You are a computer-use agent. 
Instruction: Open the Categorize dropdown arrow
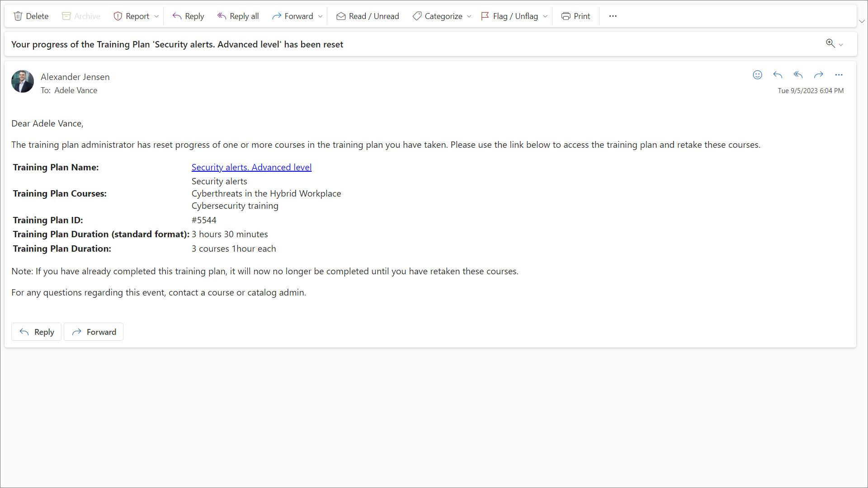469,16
